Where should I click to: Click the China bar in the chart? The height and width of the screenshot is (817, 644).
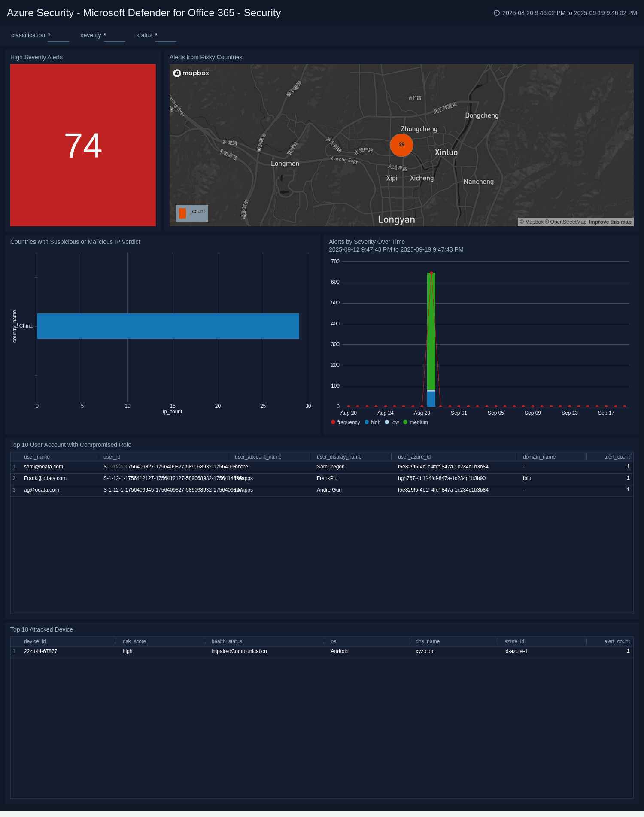[168, 326]
